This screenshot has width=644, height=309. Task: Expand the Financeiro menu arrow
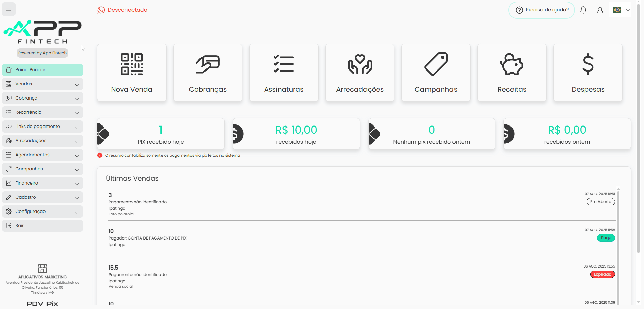tap(77, 183)
